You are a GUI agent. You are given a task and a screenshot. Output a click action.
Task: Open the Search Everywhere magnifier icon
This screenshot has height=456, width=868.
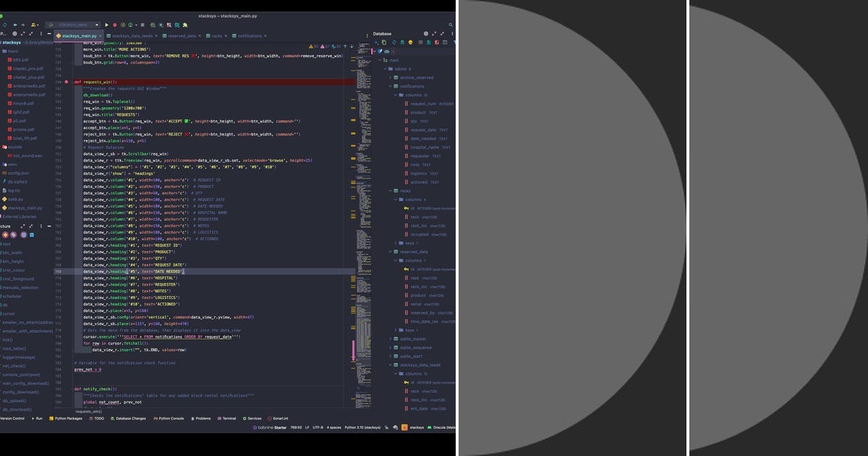tap(451, 25)
